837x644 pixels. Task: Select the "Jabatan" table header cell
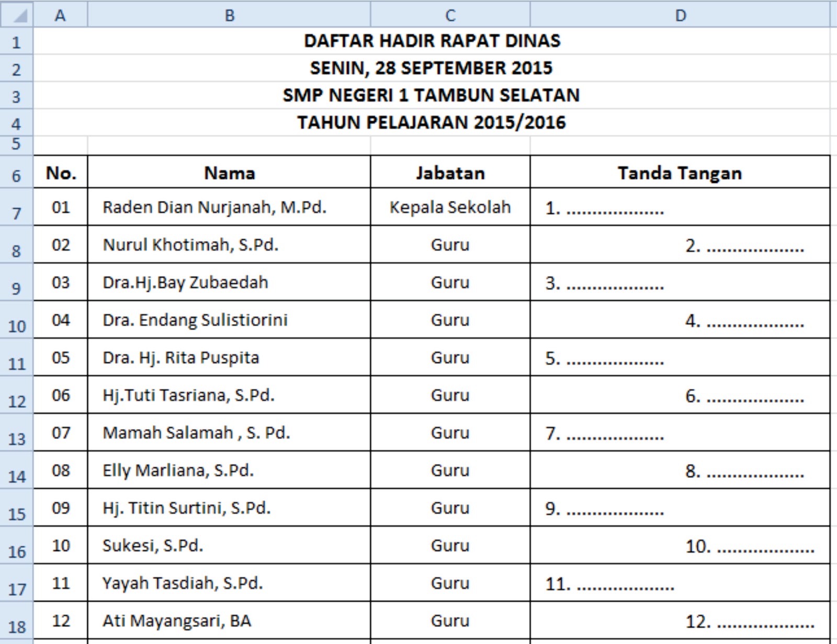tap(450, 172)
